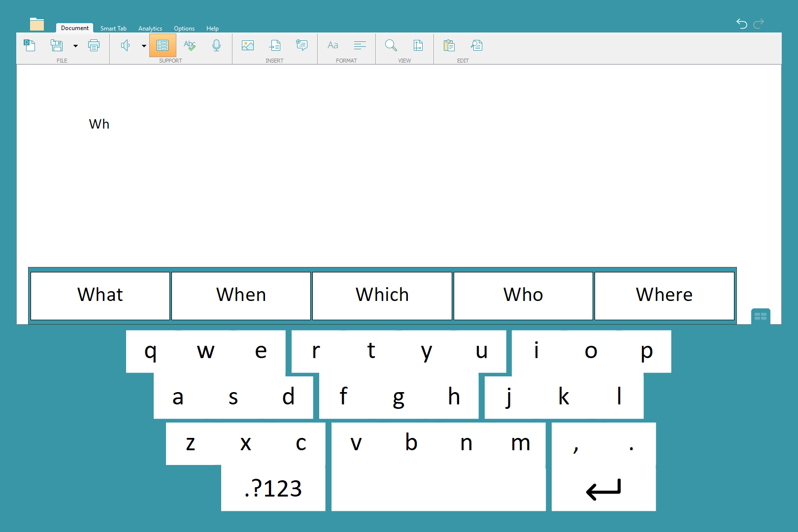The height and width of the screenshot is (532, 798).
Task: Toggle the speaker read-aloud button
Action: tap(126, 46)
